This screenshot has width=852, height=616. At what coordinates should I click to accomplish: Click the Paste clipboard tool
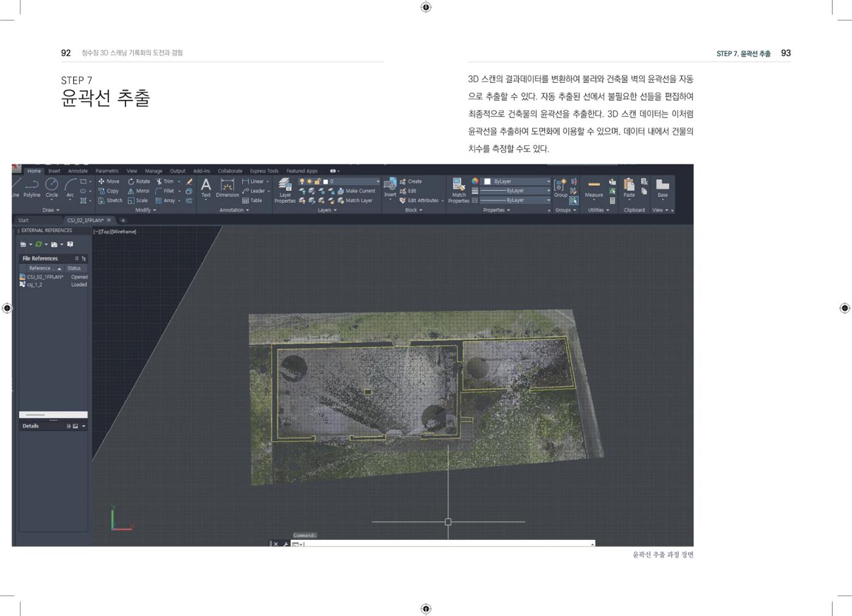click(629, 187)
